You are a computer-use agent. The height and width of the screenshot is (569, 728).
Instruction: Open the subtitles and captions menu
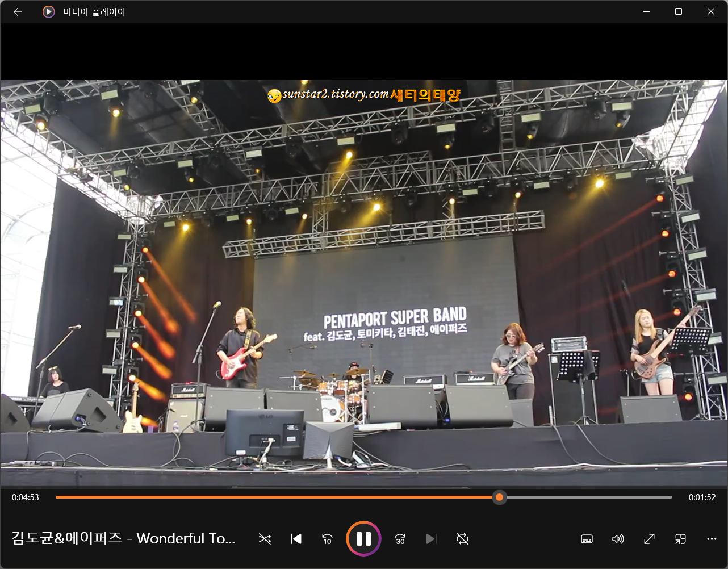click(x=587, y=539)
